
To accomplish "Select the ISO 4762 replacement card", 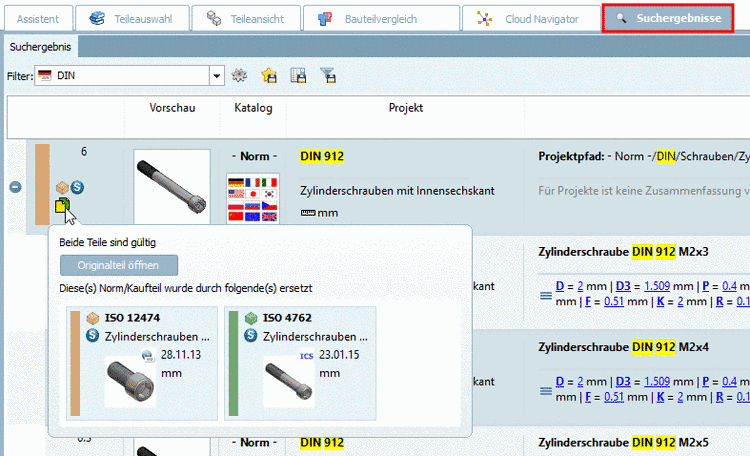I will (300, 364).
